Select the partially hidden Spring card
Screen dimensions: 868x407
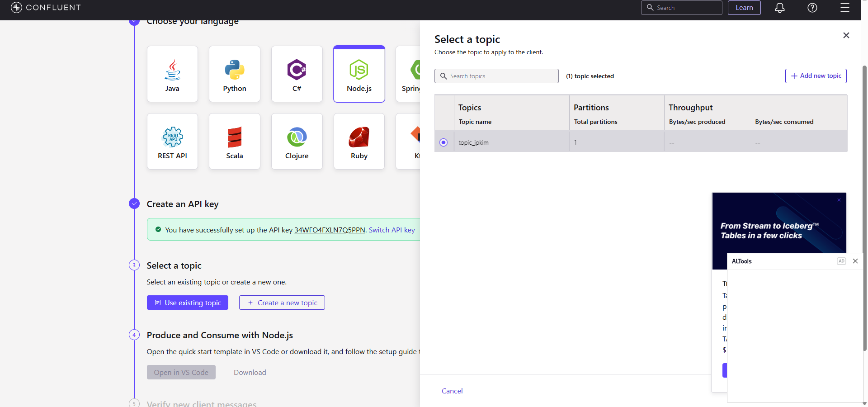408,74
